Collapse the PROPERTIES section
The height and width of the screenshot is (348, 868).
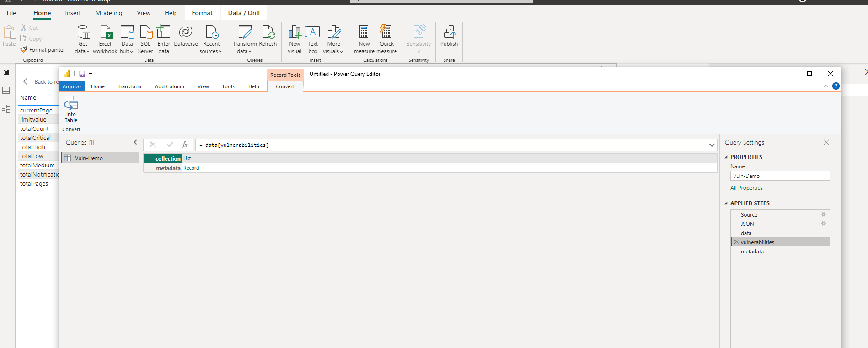pos(726,157)
